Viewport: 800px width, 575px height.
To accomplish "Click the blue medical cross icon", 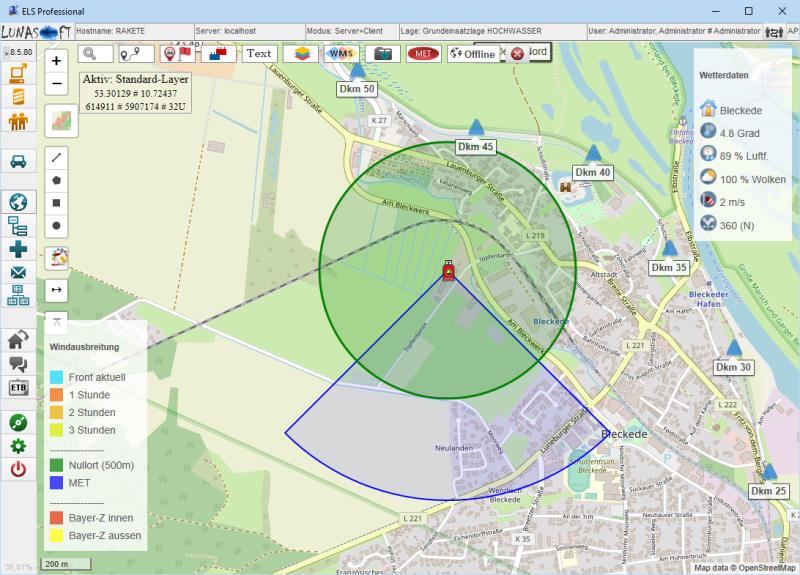I will (17, 249).
